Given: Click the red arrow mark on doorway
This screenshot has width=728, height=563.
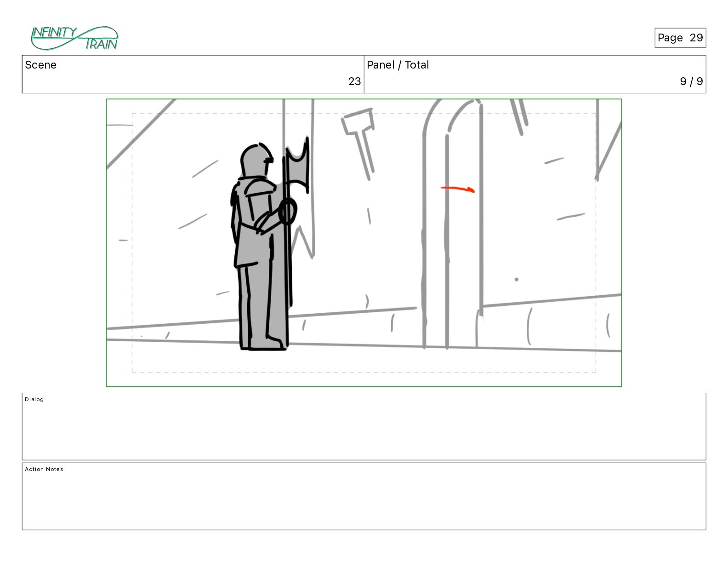Looking at the screenshot, I should [458, 189].
